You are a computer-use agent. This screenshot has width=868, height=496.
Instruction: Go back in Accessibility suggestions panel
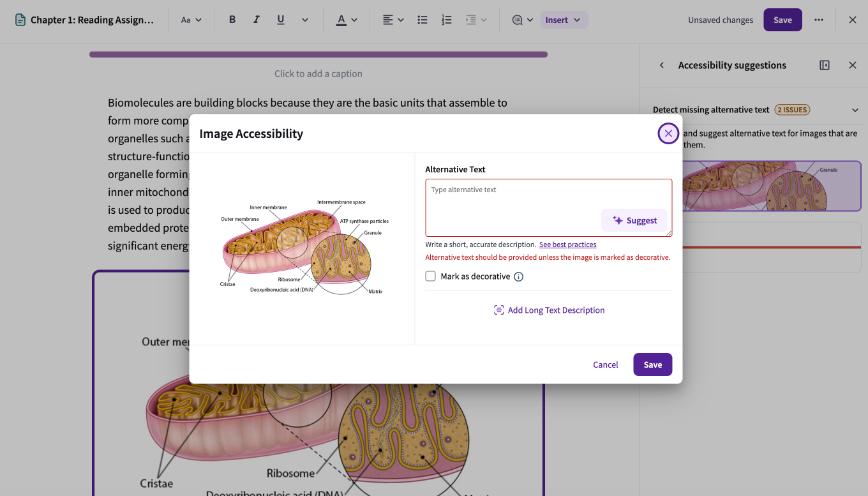point(662,65)
